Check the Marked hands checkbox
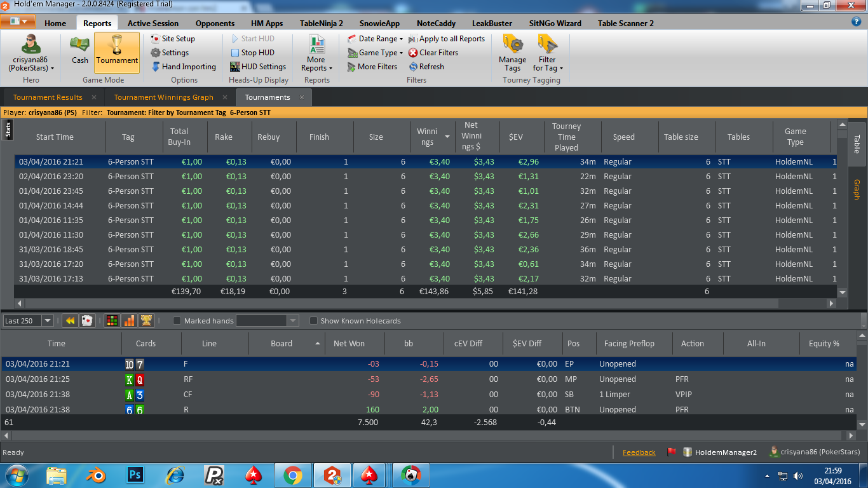Image resolution: width=868 pixels, height=488 pixels. 177,321
